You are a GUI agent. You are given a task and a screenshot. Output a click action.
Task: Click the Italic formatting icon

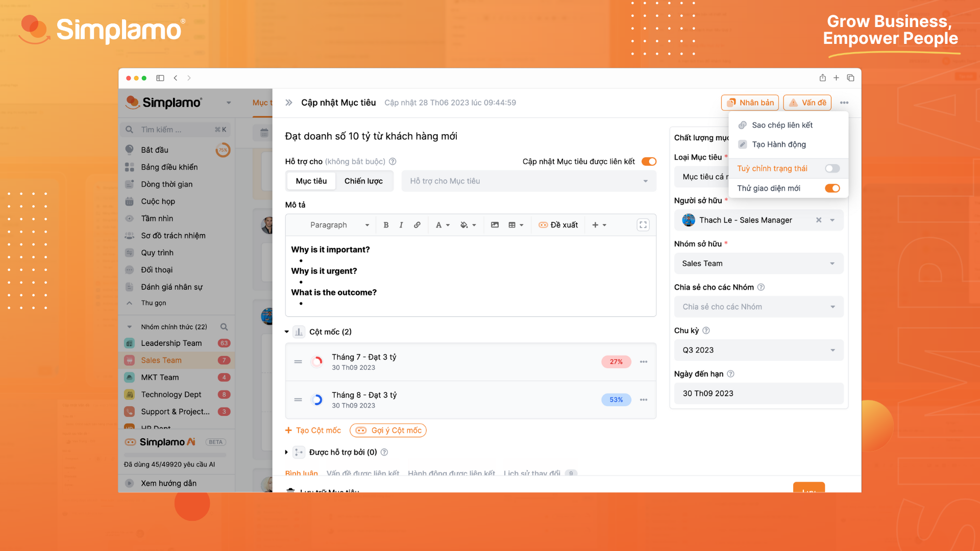point(401,224)
